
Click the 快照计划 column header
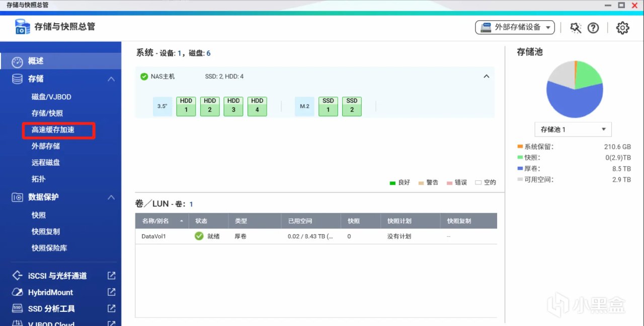tap(411, 221)
